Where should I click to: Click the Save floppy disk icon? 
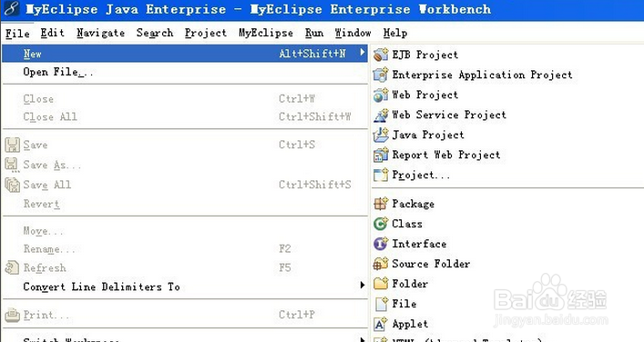point(13,145)
